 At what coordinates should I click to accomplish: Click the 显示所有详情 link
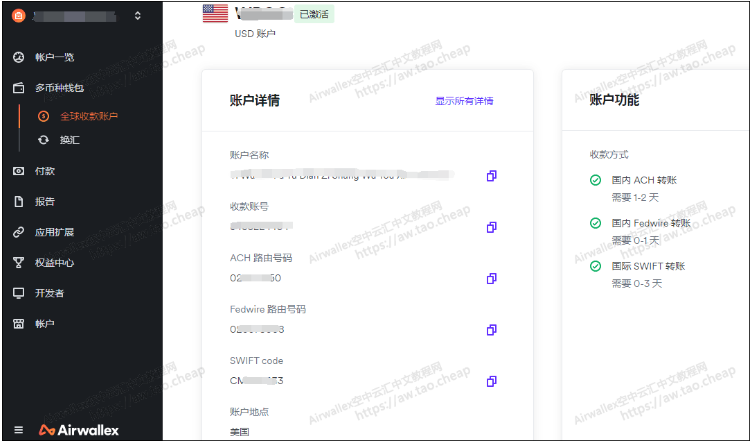click(x=464, y=101)
